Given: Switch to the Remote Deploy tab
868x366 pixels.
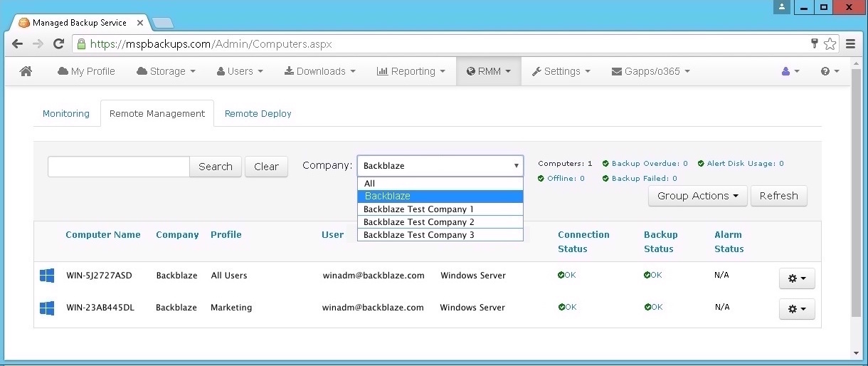Looking at the screenshot, I should click(258, 113).
